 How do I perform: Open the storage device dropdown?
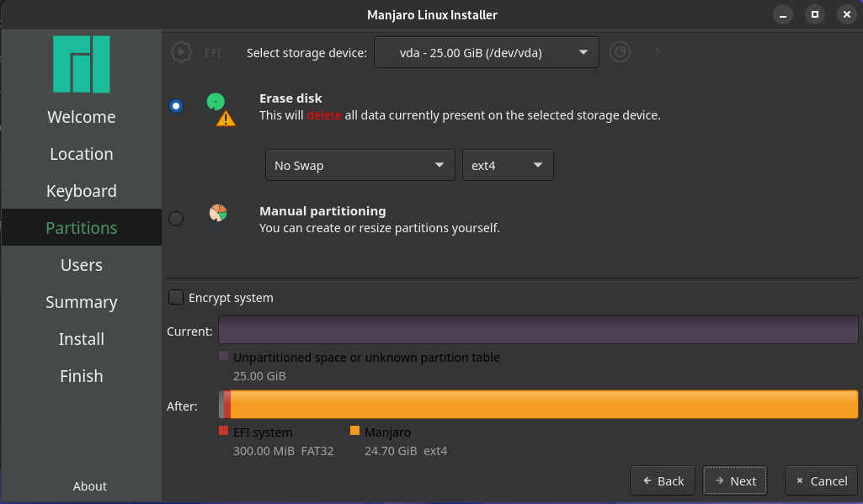pyautogui.click(x=486, y=52)
